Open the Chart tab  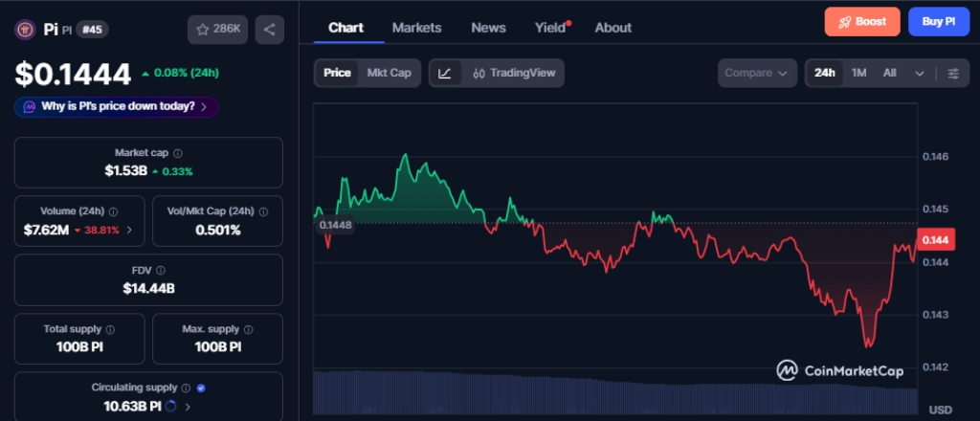click(345, 28)
